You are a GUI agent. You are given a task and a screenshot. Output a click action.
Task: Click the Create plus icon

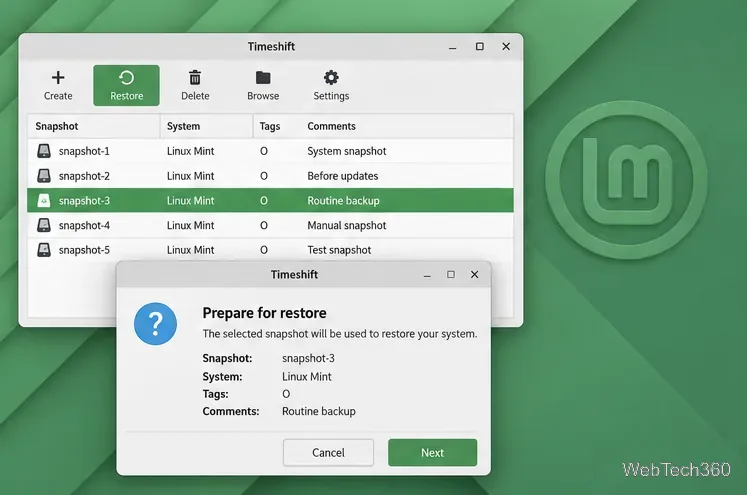58,77
